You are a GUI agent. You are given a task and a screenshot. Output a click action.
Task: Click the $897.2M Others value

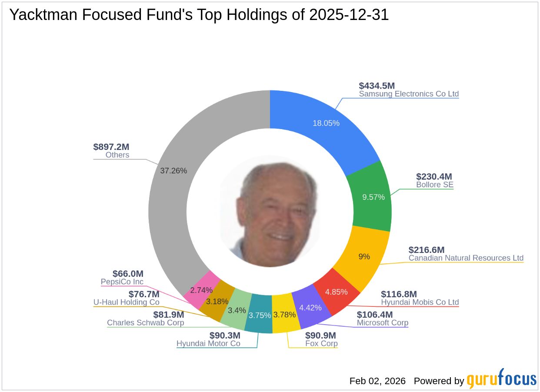click(111, 147)
